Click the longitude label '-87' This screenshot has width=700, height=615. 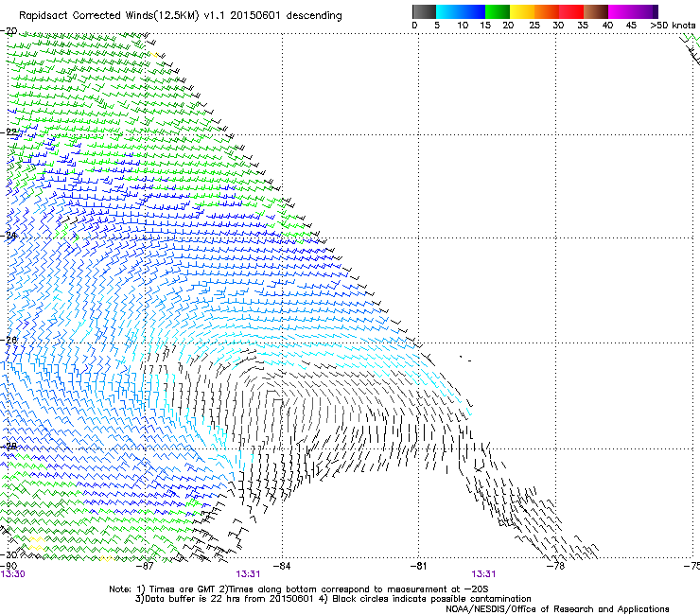coord(145,566)
